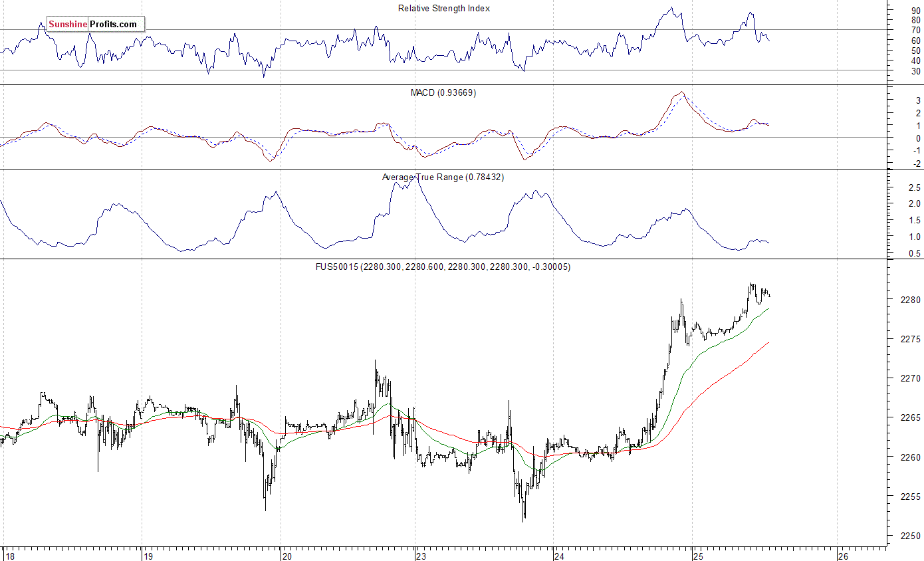Select the Relative Strength Index title
The width and height of the screenshot is (924, 561).
[x=444, y=9]
